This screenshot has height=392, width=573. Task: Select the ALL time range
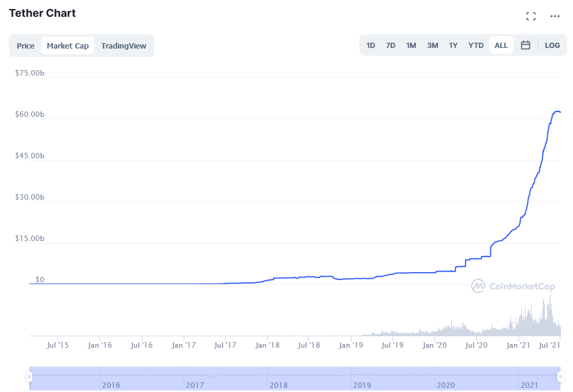(x=501, y=46)
